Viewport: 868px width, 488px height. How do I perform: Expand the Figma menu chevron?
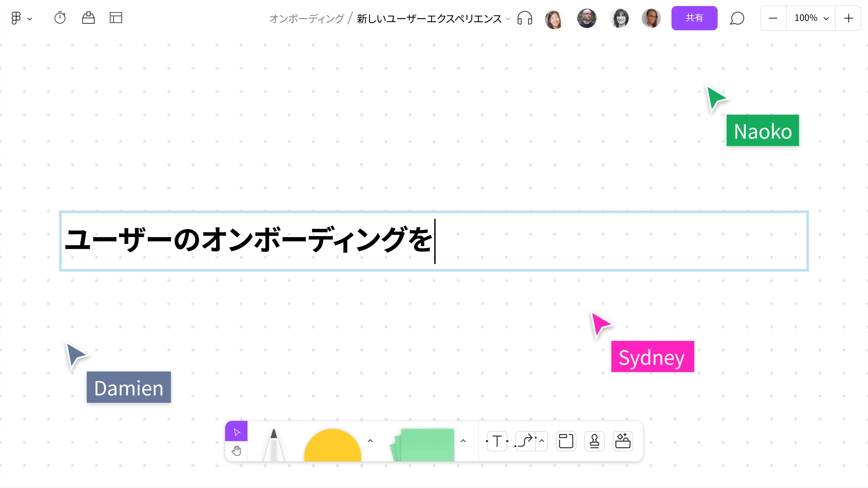pyautogui.click(x=30, y=19)
